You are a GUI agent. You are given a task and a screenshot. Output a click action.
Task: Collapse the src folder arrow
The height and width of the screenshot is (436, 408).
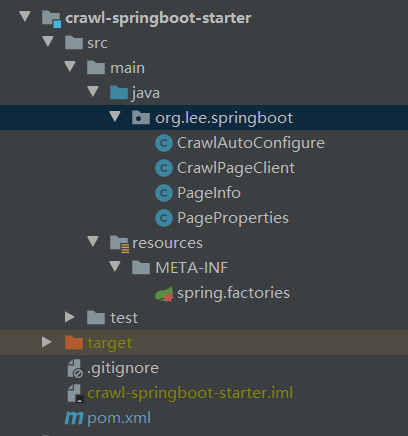(48, 41)
